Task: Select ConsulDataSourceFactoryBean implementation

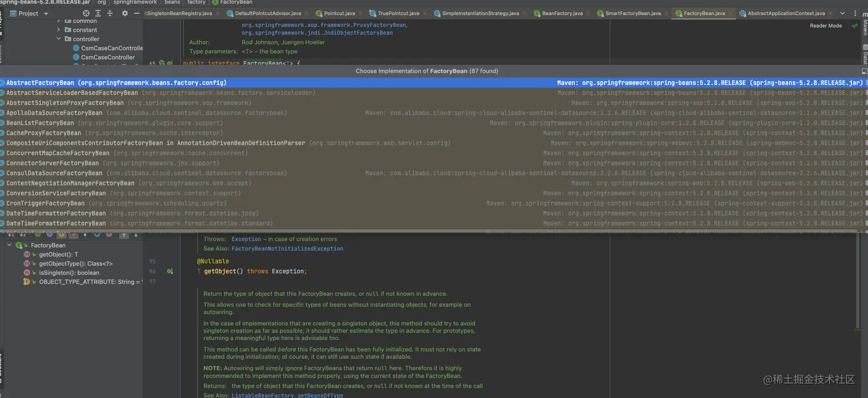Action: 434,173
